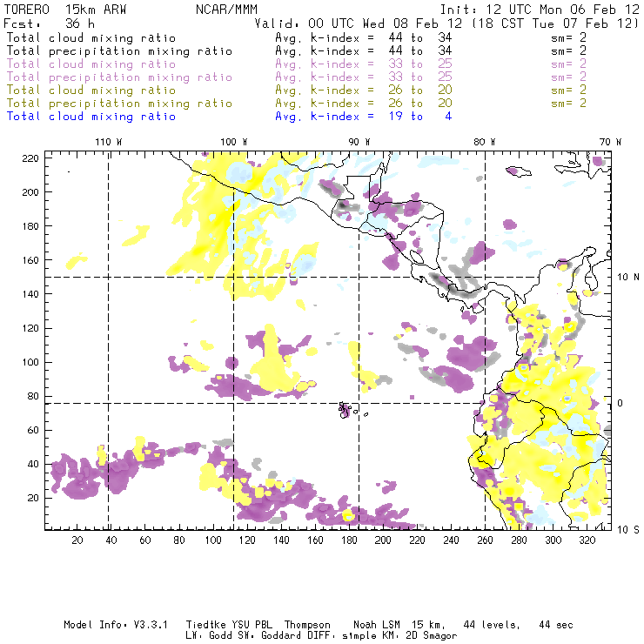Click '20' on the vertical axis
The image size is (644, 644).
33,498
